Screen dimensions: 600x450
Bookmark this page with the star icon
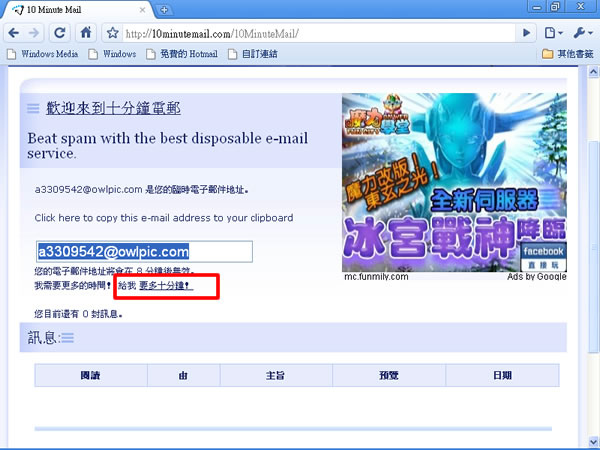(112, 33)
